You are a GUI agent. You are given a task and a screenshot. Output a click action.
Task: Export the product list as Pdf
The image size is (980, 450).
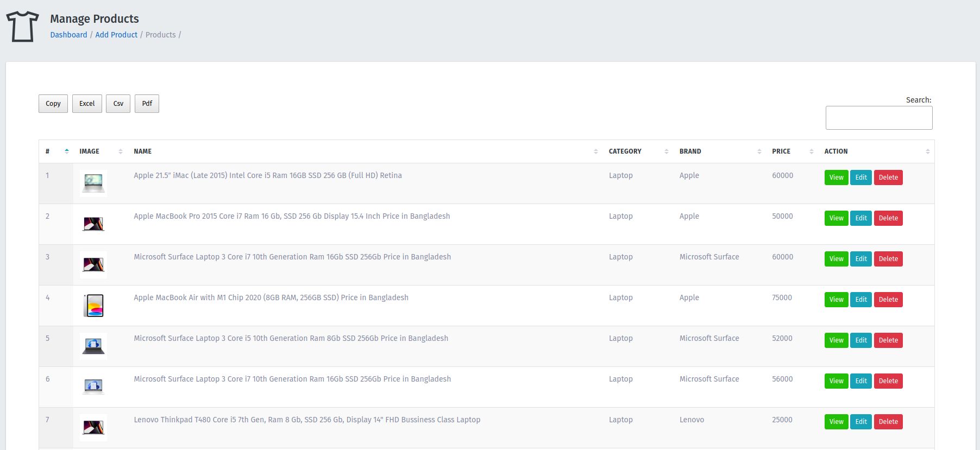coord(147,104)
